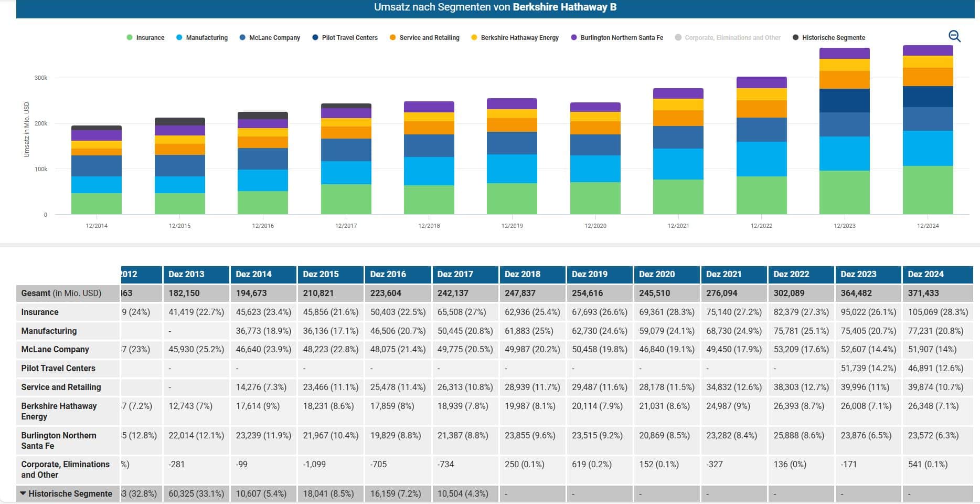Click the 12/2014 x-axis label
The height and width of the screenshot is (504, 980).
click(x=97, y=226)
